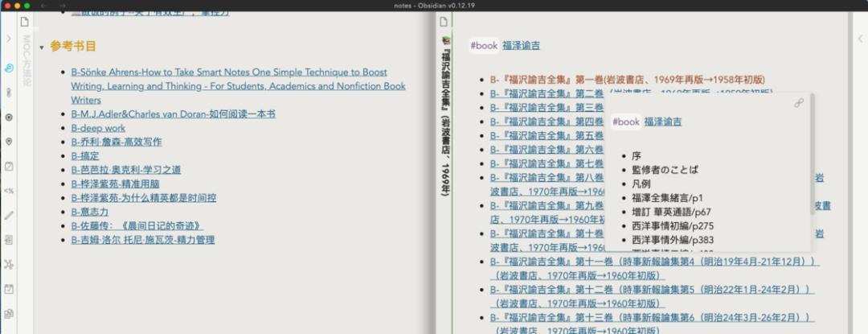Open the B-吉姆·洛尔 精力管理 link

143,240
